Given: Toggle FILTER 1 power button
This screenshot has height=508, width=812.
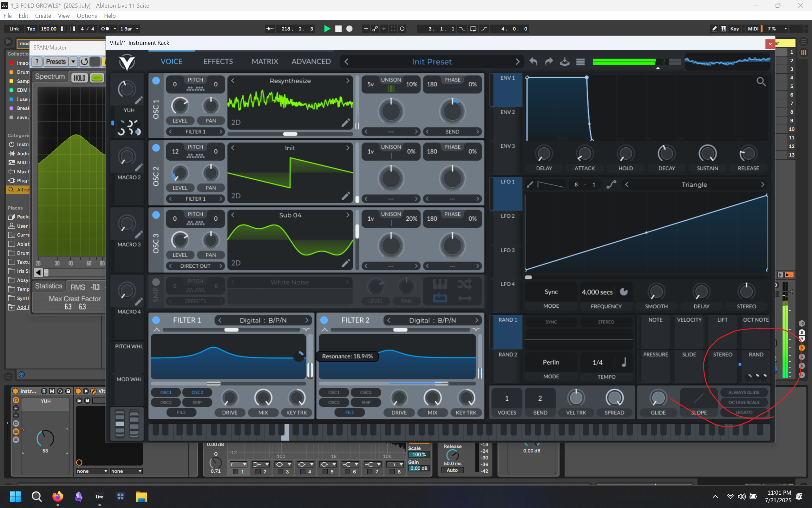Looking at the screenshot, I should pyautogui.click(x=156, y=320).
